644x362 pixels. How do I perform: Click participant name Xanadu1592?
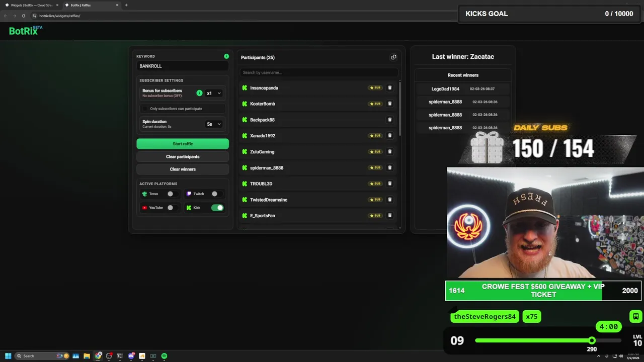(263, 136)
